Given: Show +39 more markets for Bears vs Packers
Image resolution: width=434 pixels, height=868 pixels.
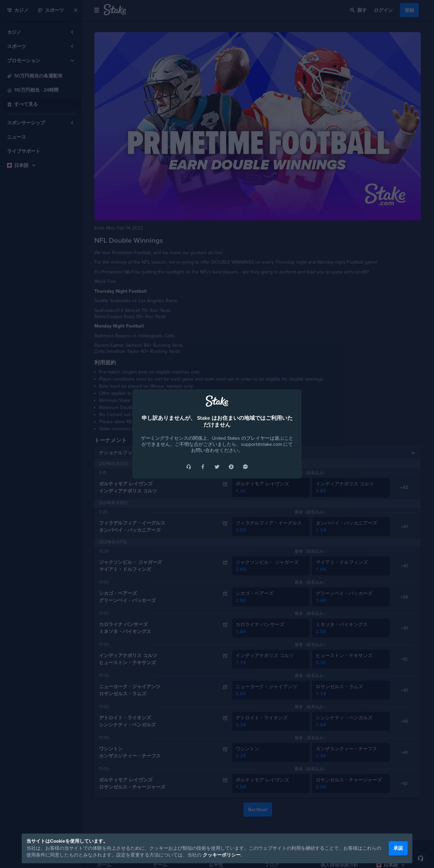Looking at the screenshot, I should click(404, 597).
